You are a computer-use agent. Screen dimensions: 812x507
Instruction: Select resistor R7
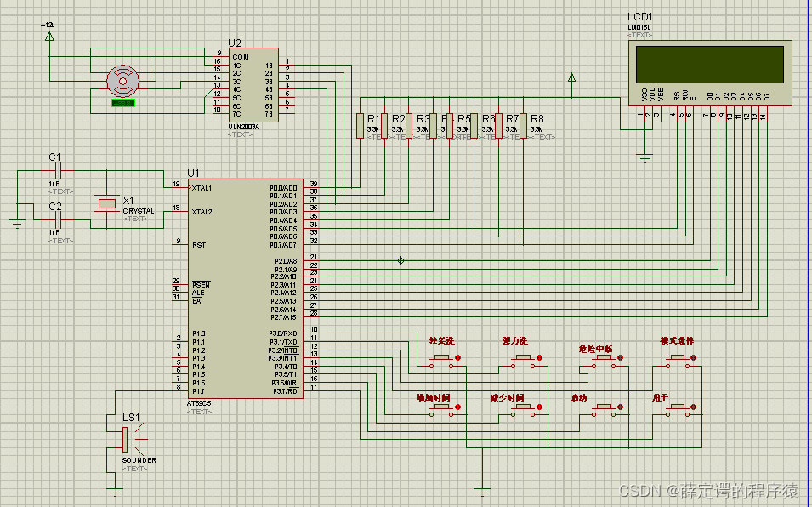[498, 126]
